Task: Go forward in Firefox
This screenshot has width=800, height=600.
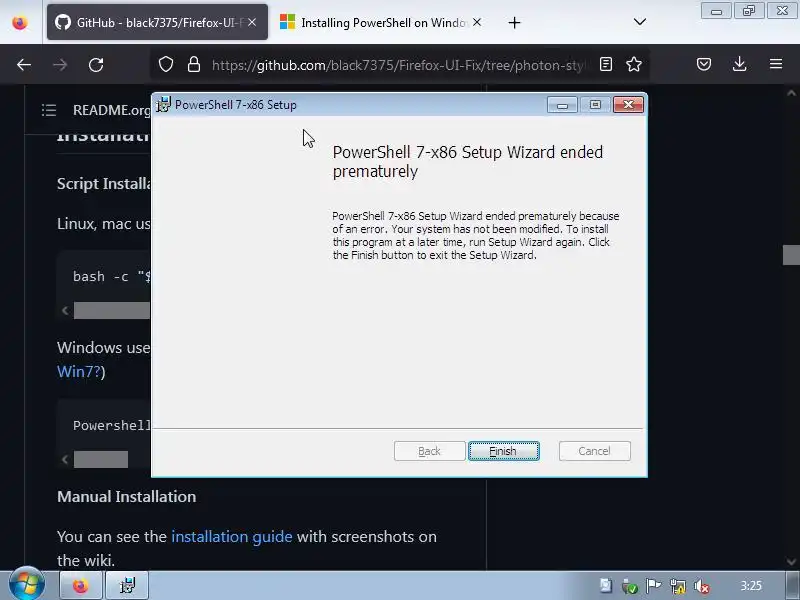Action: 60,64
